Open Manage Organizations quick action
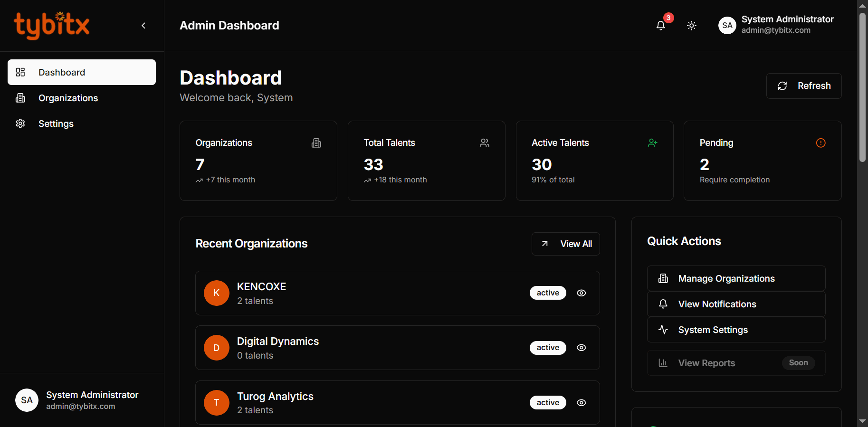The height and width of the screenshot is (427, 868). (x=736, y=278)
